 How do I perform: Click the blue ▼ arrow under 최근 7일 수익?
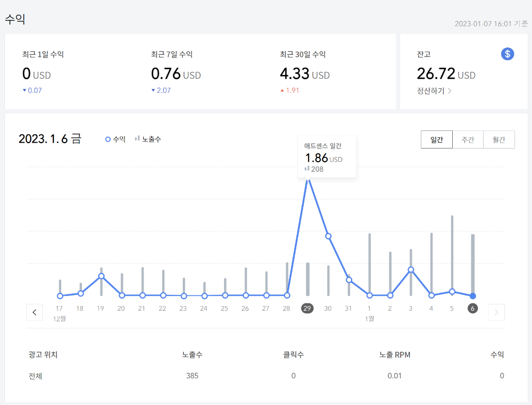[154, 90]
